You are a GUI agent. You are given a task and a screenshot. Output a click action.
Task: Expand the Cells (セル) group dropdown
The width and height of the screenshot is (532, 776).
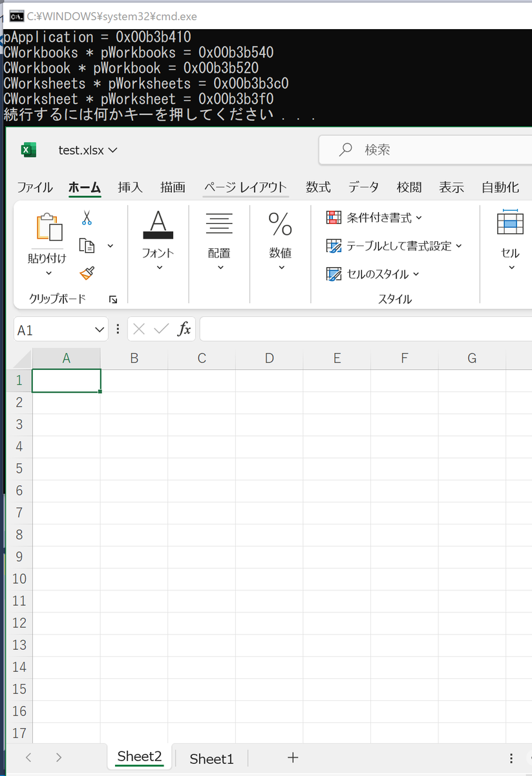coord(511,268)
